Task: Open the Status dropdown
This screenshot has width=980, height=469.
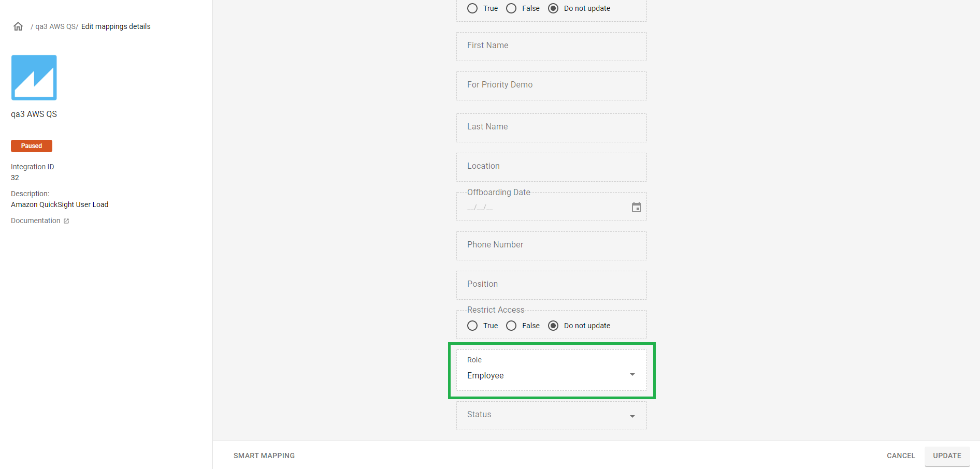Action: [x=551, y=415]
